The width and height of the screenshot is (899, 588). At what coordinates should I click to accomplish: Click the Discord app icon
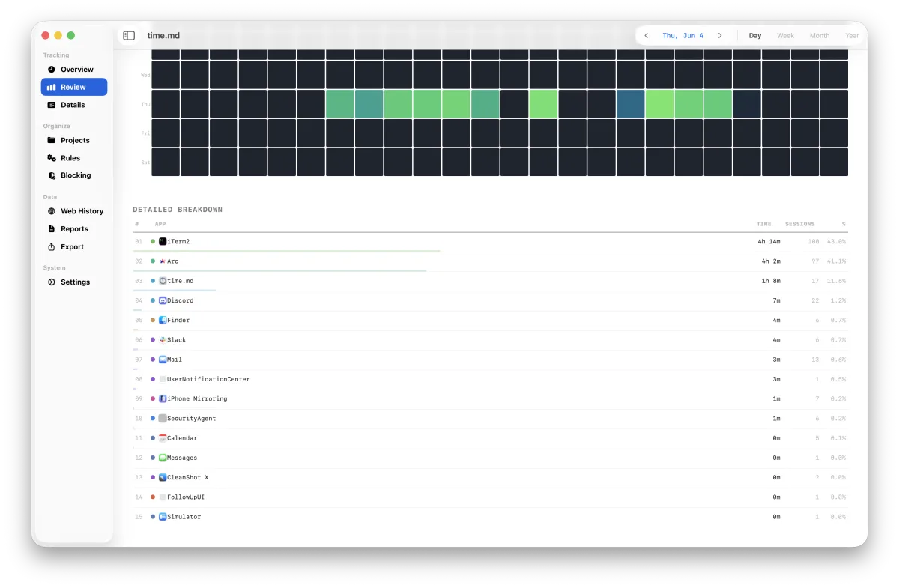tap(163, 300)
